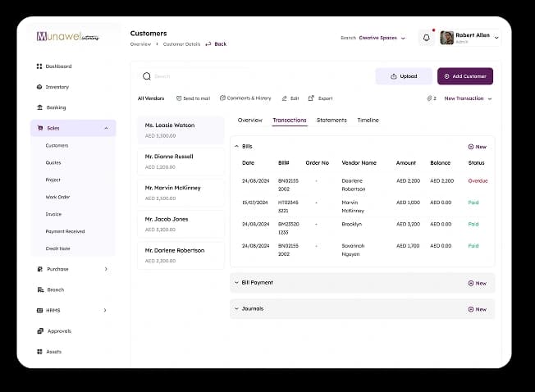Open Credit Note under Sales
This screenshot has height=392, width=535.
click(x=57, y=248)
